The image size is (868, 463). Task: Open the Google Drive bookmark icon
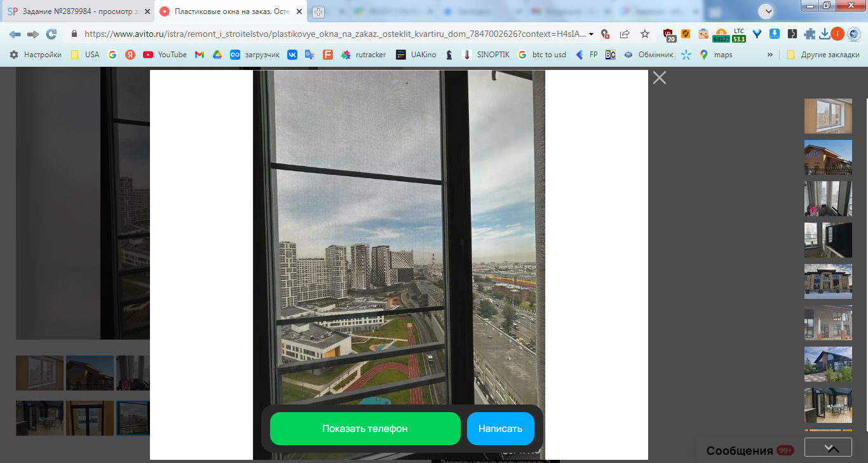(217, 55)
